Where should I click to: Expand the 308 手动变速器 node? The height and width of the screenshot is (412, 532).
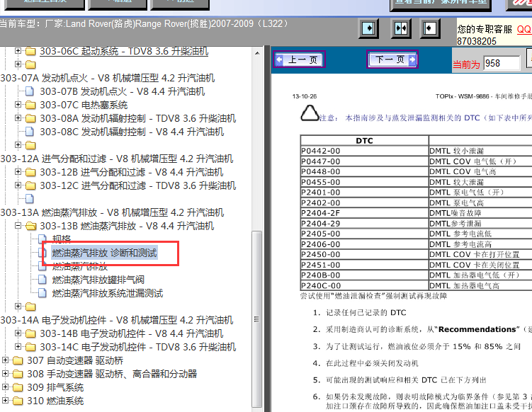(x=5, y=373)
